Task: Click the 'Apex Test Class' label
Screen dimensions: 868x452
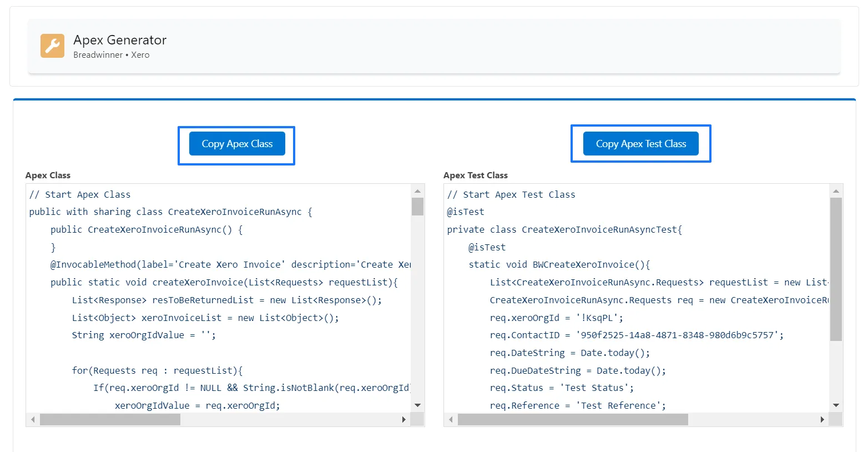Action: tap(476, 175)
